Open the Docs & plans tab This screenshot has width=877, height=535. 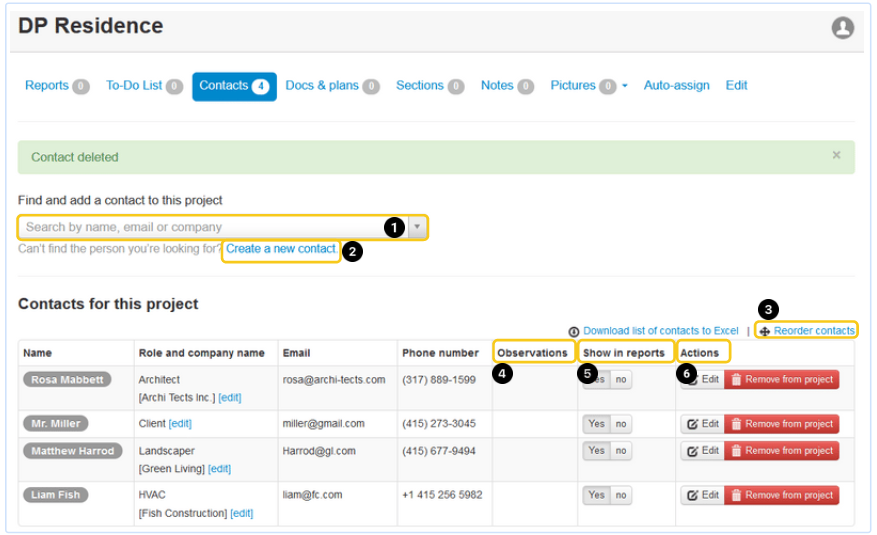(332, 86)
